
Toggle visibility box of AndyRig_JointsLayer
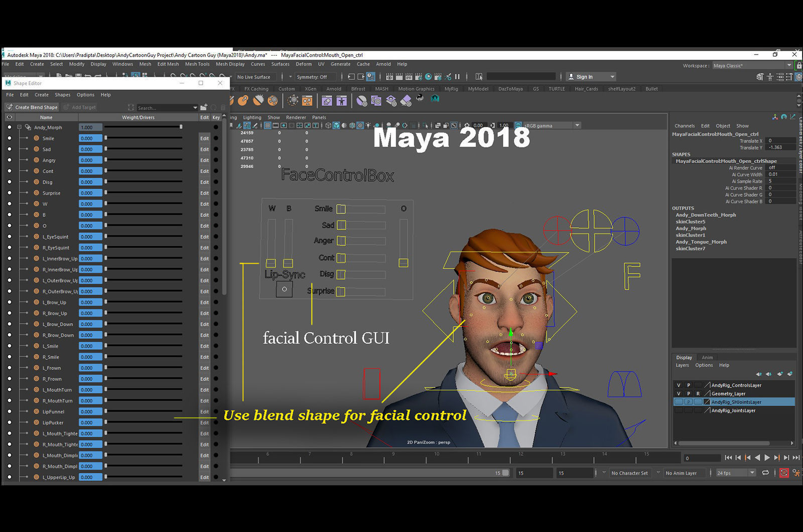tap(679, 411)
